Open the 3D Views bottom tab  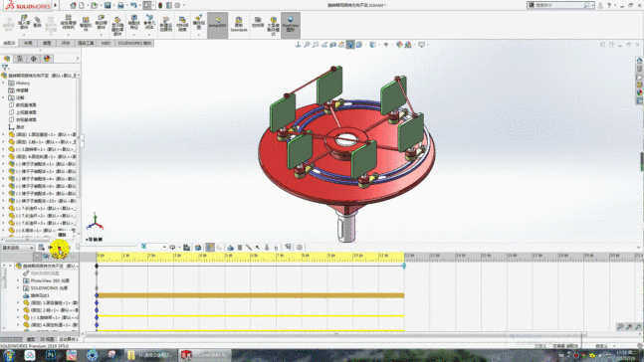pyautogui.click(x=47, y=339)
